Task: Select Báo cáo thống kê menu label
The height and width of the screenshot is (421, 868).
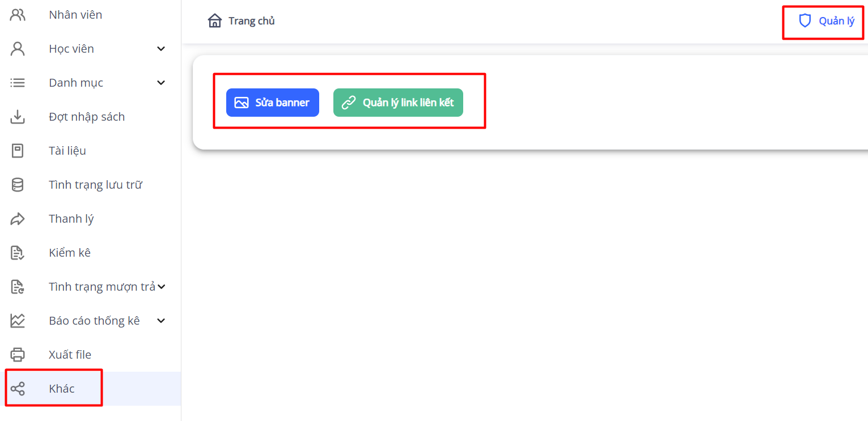Action: 94,321
